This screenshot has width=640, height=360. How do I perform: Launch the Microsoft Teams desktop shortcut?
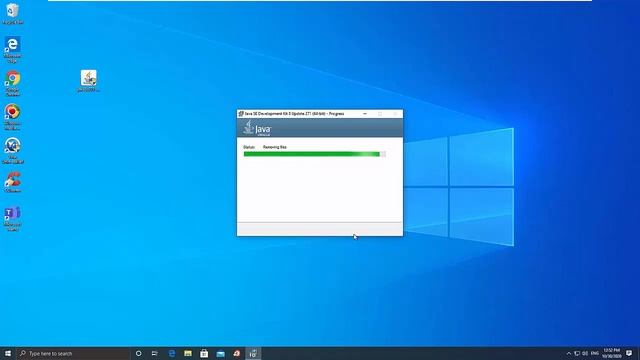[x=12, y=218]
